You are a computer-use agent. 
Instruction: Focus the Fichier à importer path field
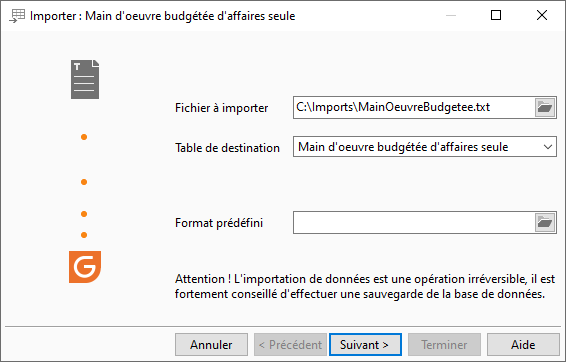414,107
